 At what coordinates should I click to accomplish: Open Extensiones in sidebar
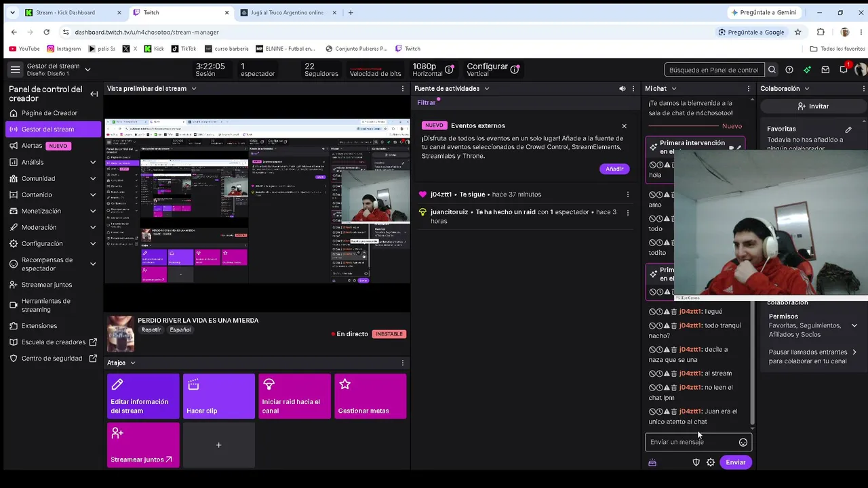click(x=53, y=326)
